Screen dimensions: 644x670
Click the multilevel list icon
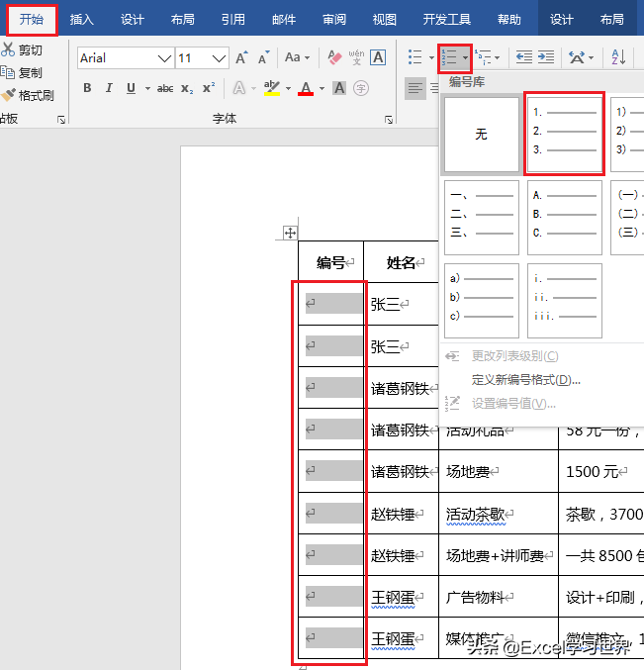483,56
